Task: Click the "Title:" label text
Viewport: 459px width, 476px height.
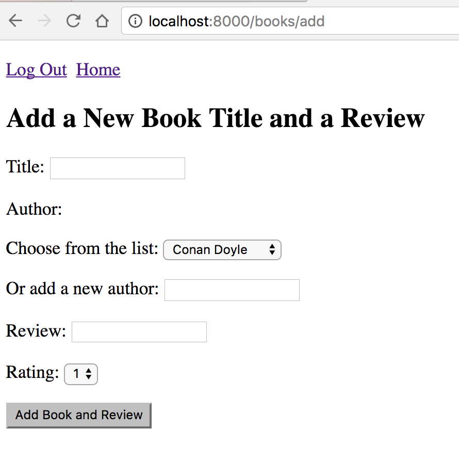Action: point(25,167)
